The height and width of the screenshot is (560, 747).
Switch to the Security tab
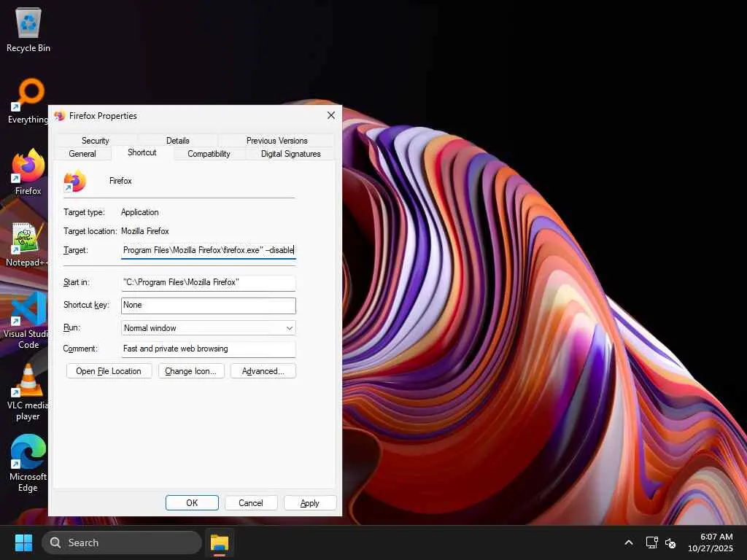96,141
